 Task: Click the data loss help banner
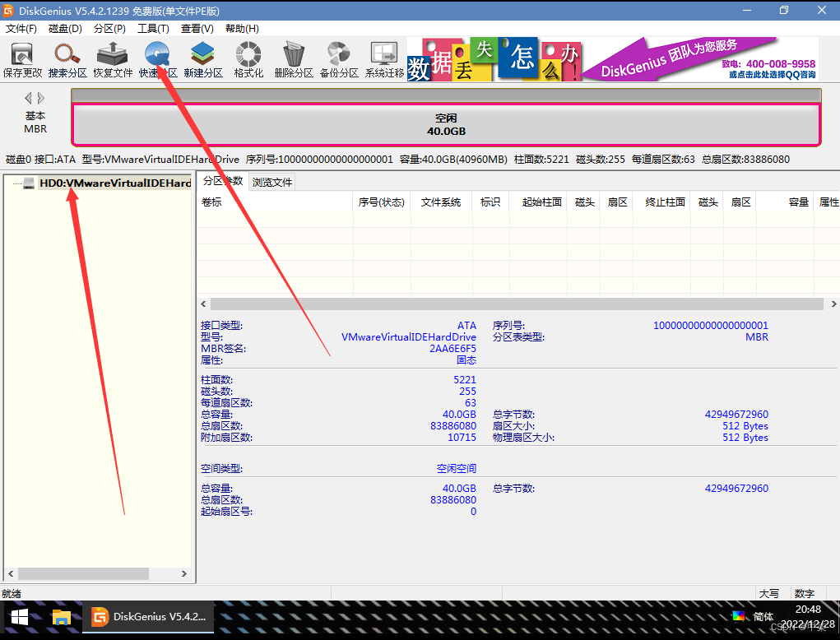494,59
